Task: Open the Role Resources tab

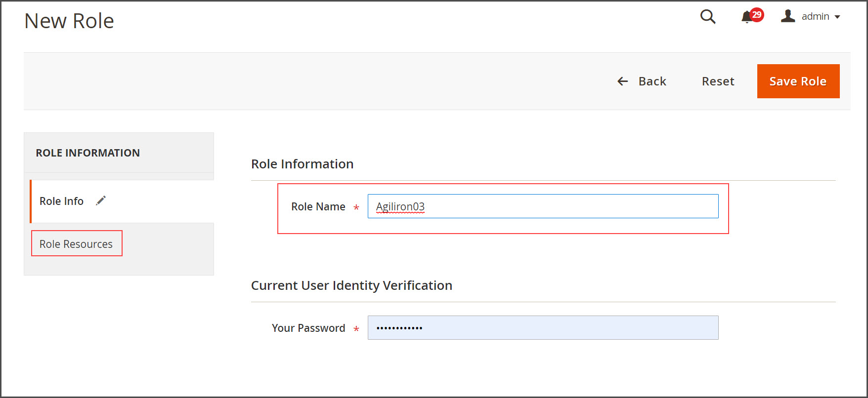Action: (76, 244)
